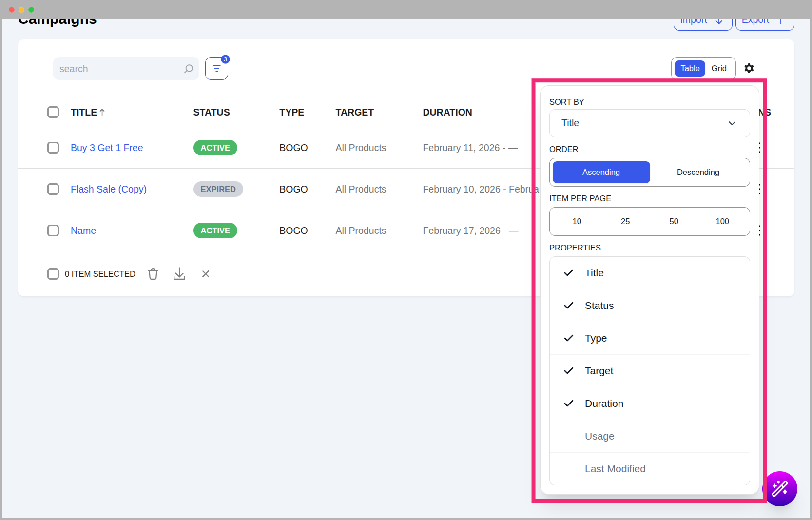Tick the Flash Sale (Copy) row checkbox
The image size is (812, 520).
pos(53,189)
